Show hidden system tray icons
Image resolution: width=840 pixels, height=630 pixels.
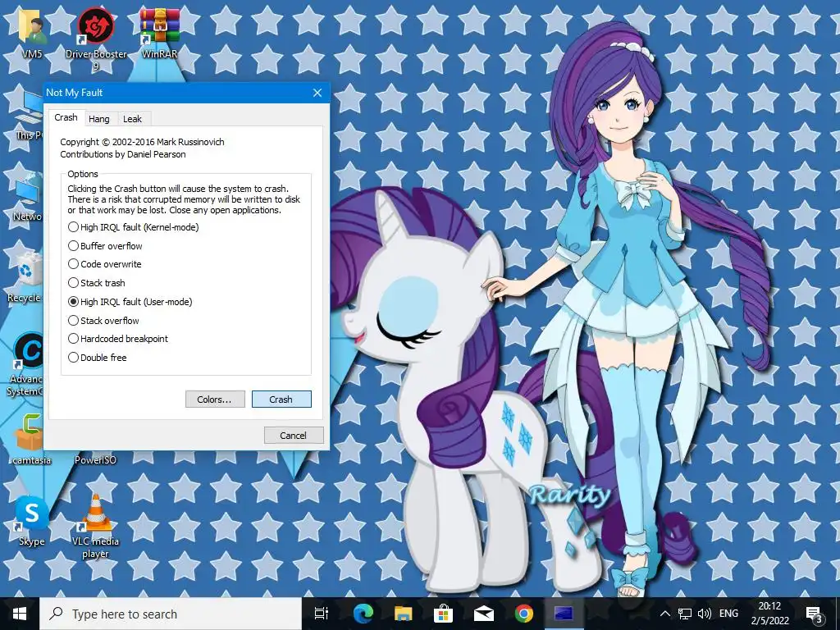click(664, 614)
